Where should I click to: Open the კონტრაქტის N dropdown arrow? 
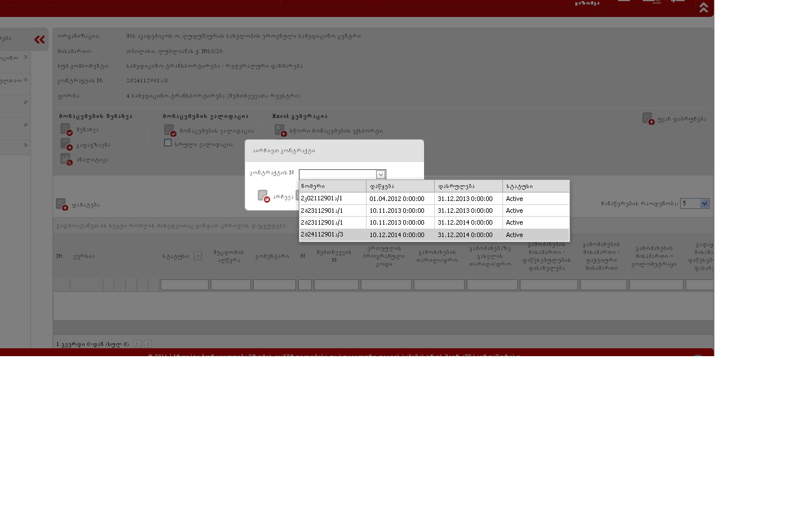(381, 174)
